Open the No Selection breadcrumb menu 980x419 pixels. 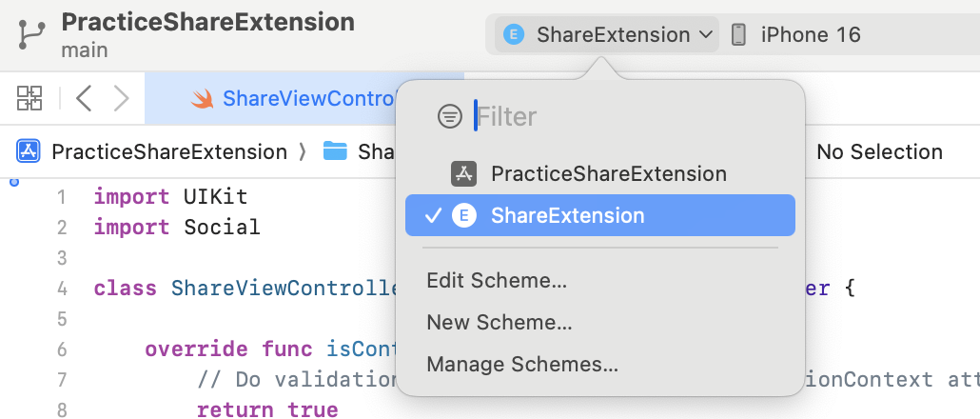[879, 151]
